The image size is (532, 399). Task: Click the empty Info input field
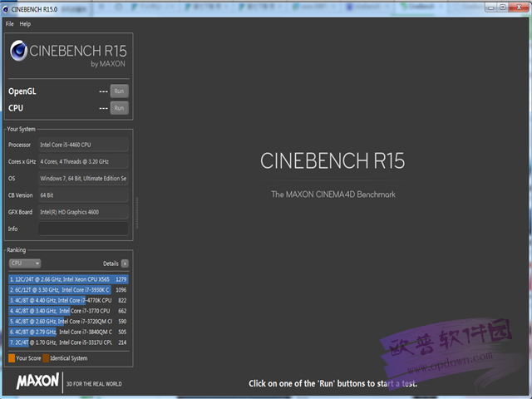click(x=83, y=229)
